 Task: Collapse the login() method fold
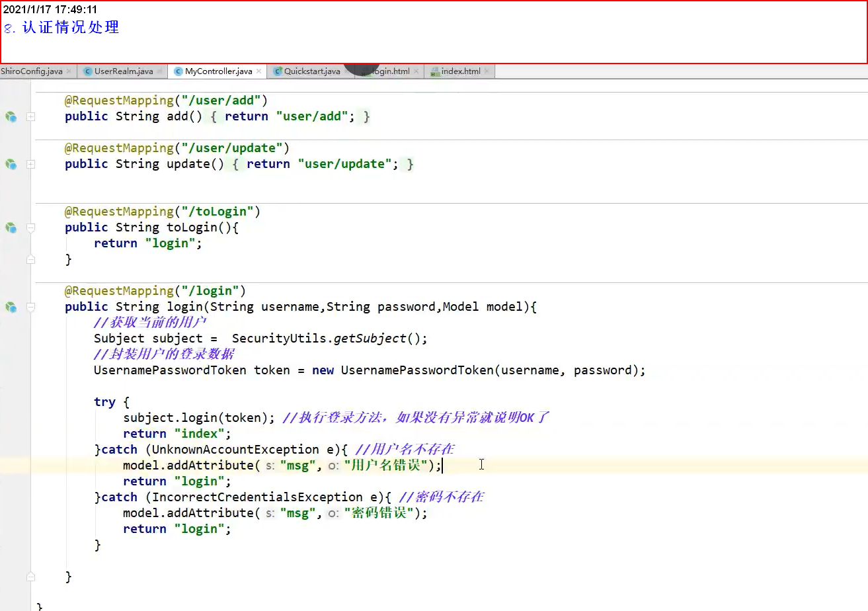click(x=30, y=307)
